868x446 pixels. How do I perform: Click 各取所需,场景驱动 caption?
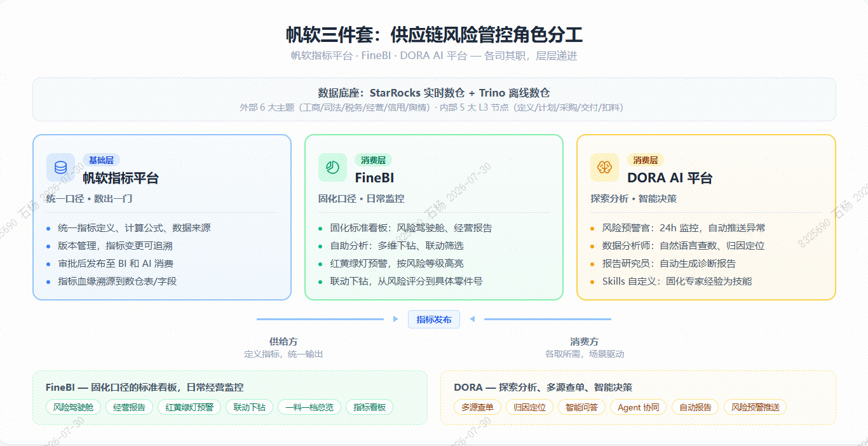click(585, 354)
